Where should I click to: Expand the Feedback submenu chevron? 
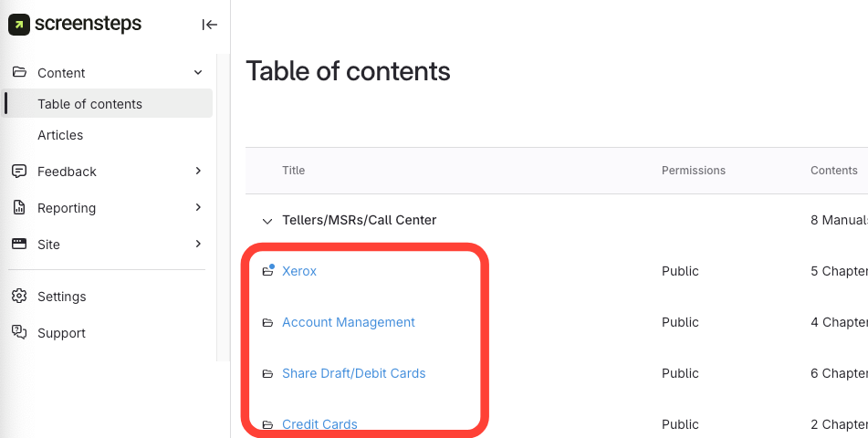pyautogui.click(x=198, y=171)
